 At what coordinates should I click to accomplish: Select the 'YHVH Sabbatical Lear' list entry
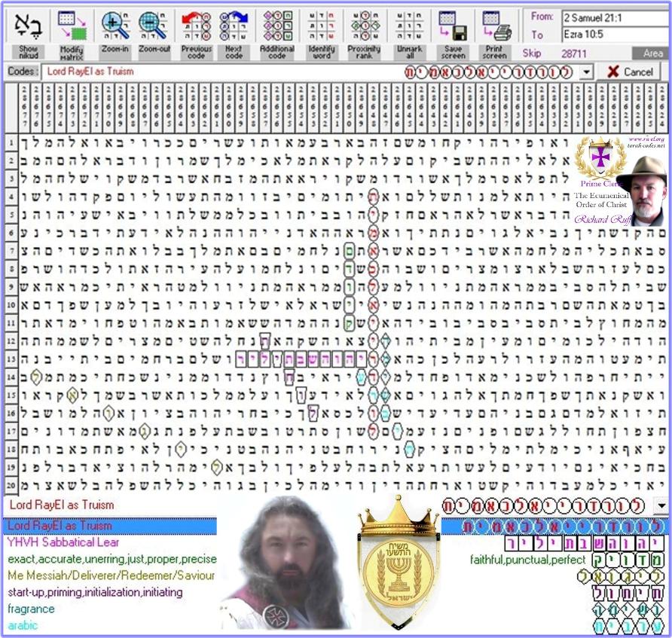63,542
